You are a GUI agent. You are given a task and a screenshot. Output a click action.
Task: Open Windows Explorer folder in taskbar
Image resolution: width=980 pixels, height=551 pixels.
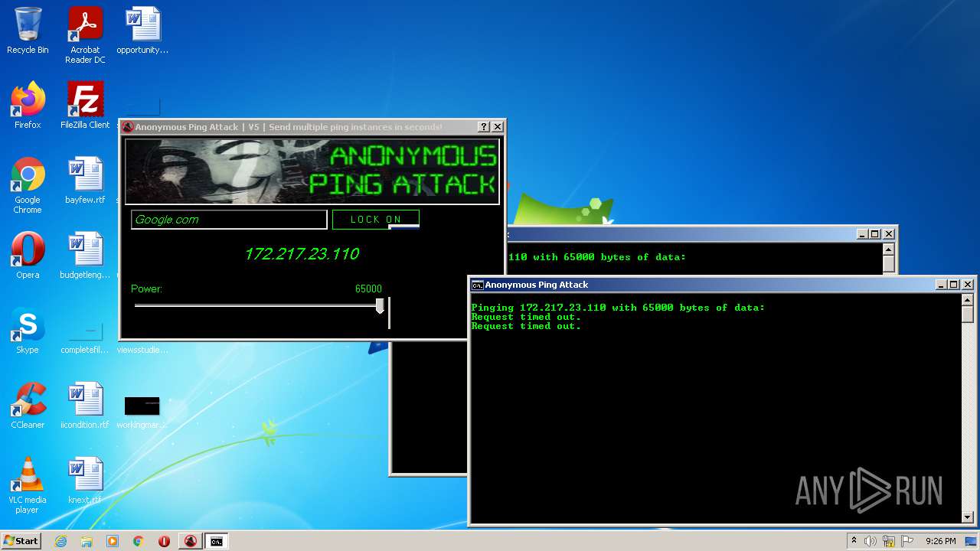coord(87,541)
